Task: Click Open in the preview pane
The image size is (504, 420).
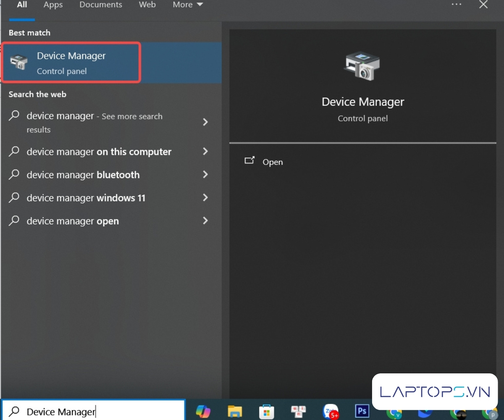Action: [x=273, y=162]
